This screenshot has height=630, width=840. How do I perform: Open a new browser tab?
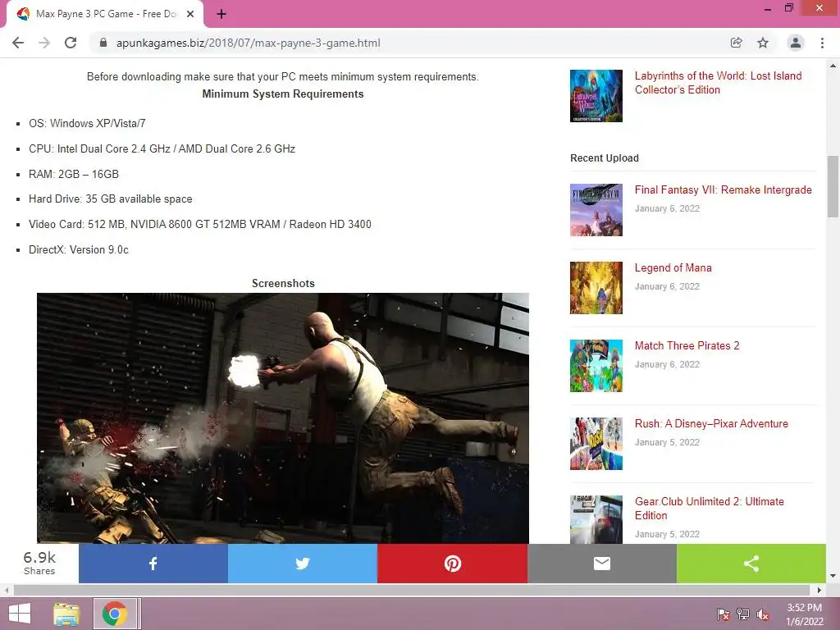point(221,14)
